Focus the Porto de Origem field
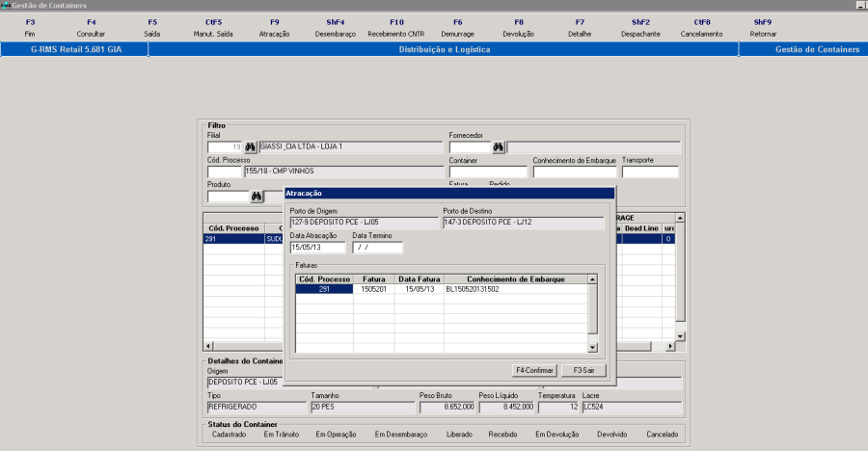Screen dimensions: 868x451 [x=365, y=223]
